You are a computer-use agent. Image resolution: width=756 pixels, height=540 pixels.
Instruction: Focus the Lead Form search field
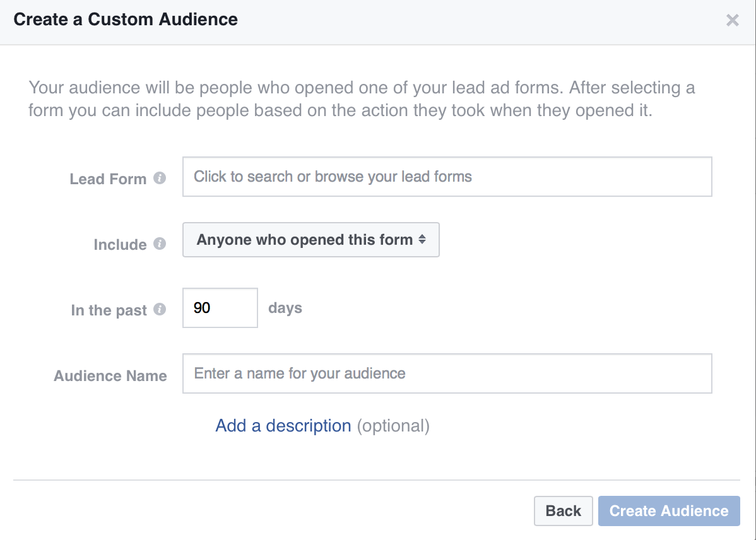[447, 177]
